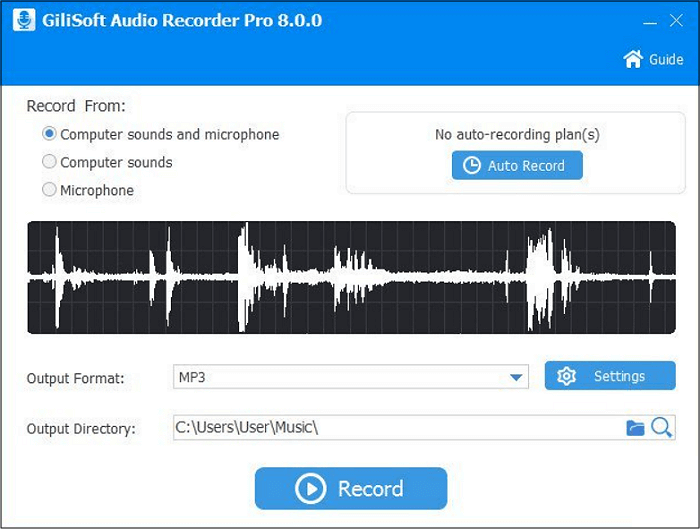Viewport: 700px width, 529px height.
Task: Click the gear icon on Settings button
Action: pos(567,376)
